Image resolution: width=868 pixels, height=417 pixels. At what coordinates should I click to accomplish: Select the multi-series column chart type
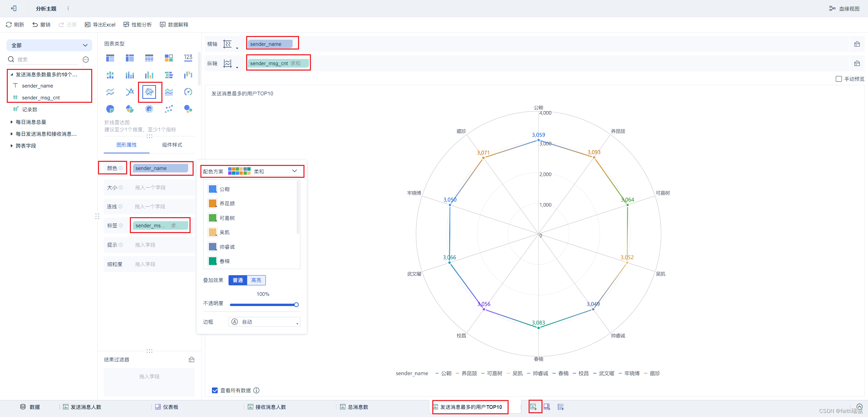pos(130,75)
